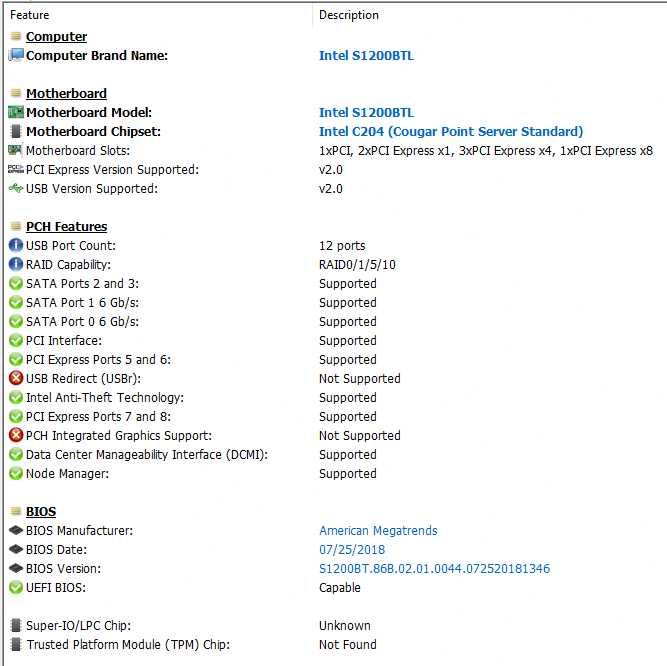
Task: Click the chip icon beside BIOS Date
Action: pyautogui.click(x=16, y=549)
